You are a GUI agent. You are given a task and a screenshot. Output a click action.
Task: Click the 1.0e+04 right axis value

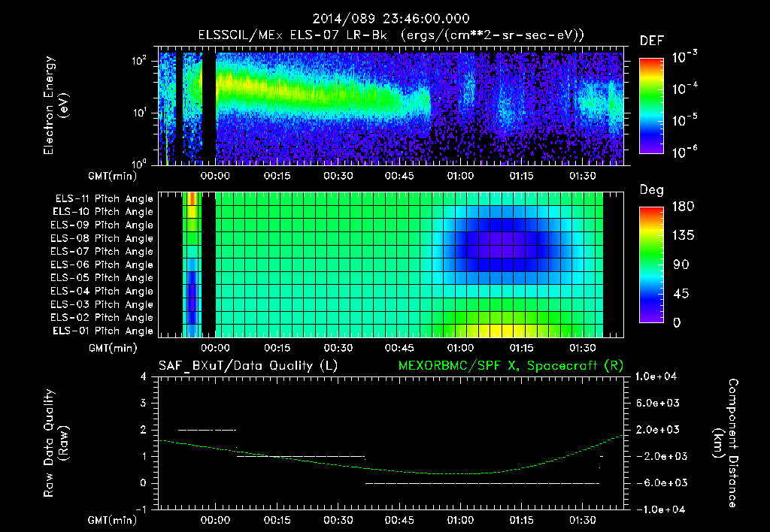click(656, 376)
